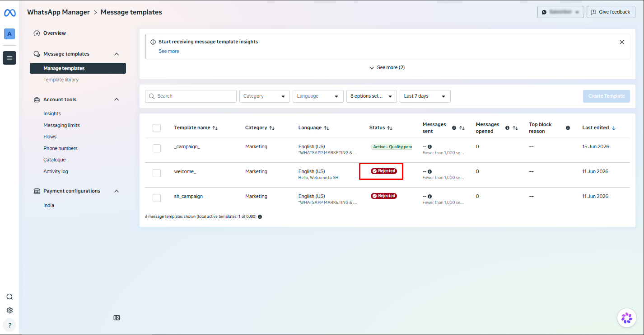Viewport: 644px width, 335px height.
Task: Click info icon in welcome_ messages sent cell
Action: 429,171
